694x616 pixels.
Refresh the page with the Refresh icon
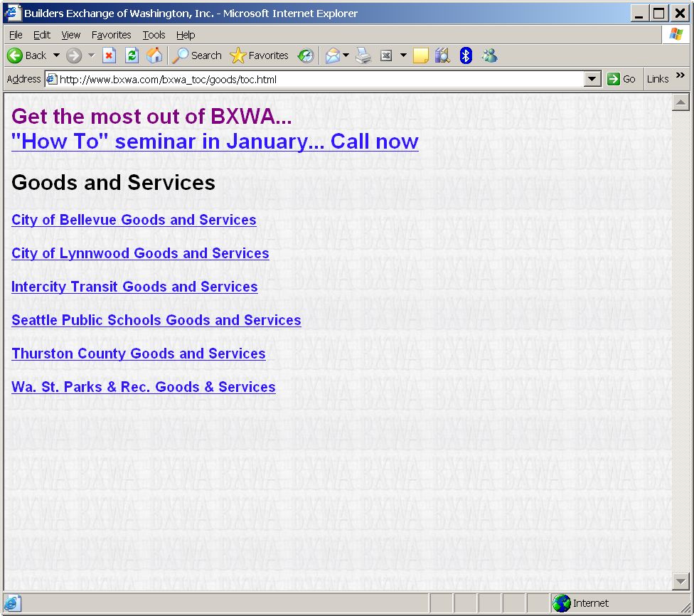point(132,55)
